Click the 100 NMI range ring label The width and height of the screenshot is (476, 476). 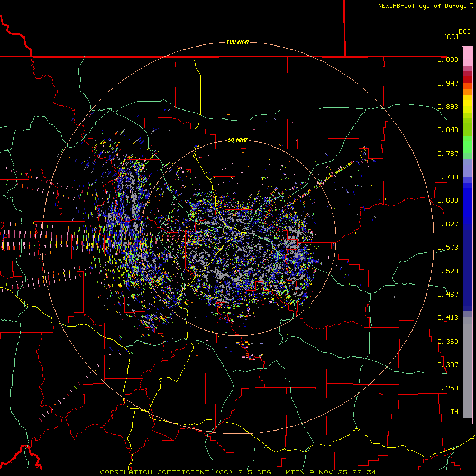tap(237, 42)
